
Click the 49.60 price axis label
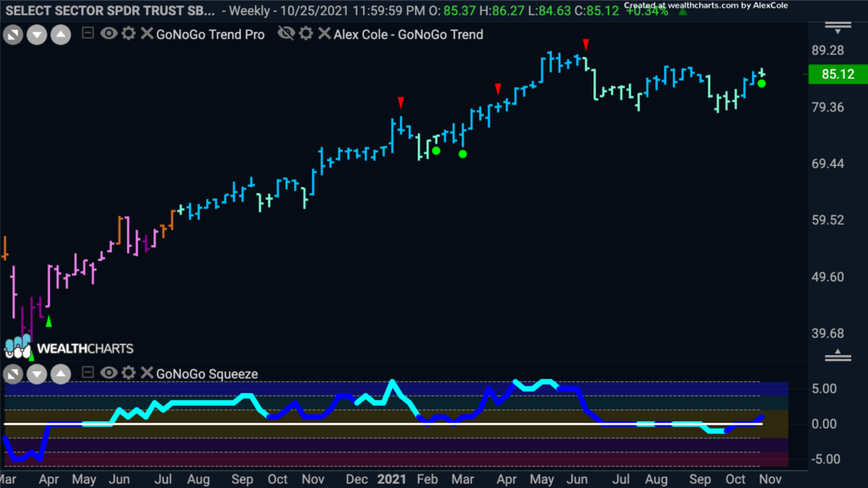point(827,277)
